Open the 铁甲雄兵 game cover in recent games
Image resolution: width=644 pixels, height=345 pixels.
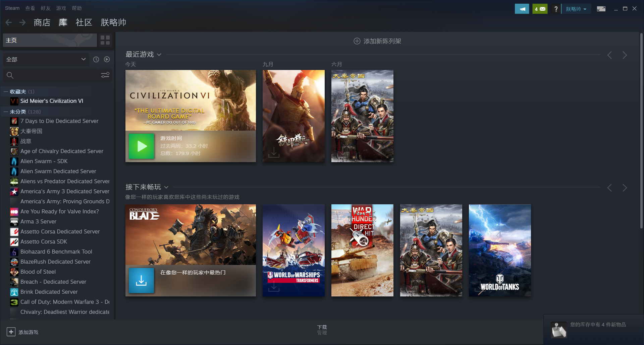click(293, 116)
